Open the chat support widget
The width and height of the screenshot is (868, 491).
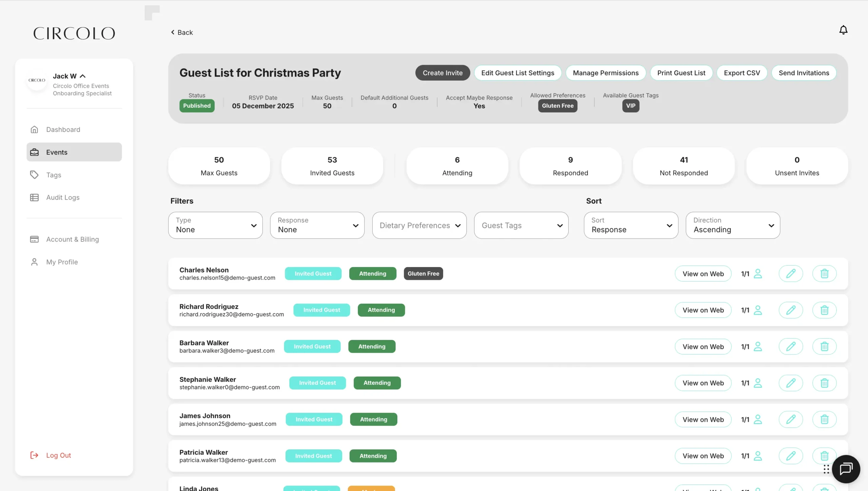point(846,469)
